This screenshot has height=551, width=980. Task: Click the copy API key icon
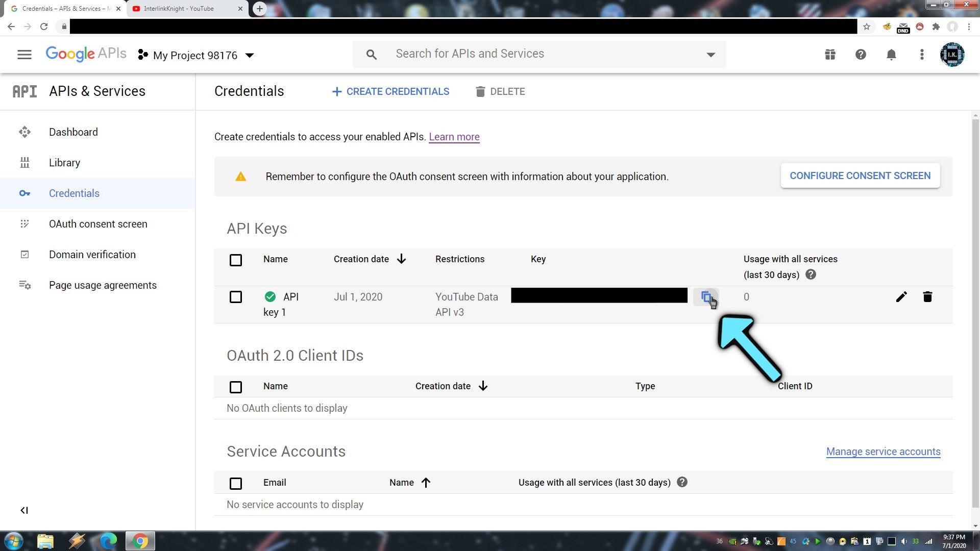[707, 297]
